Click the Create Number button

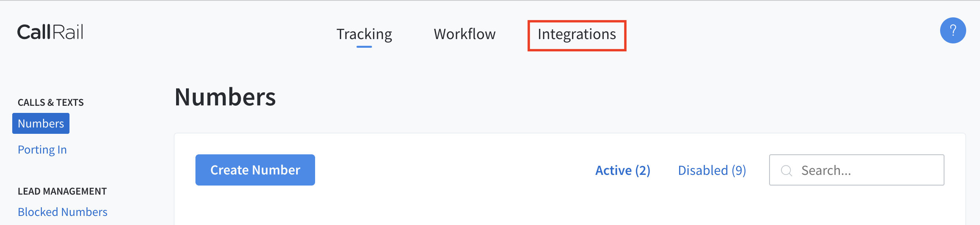point(255,170)
